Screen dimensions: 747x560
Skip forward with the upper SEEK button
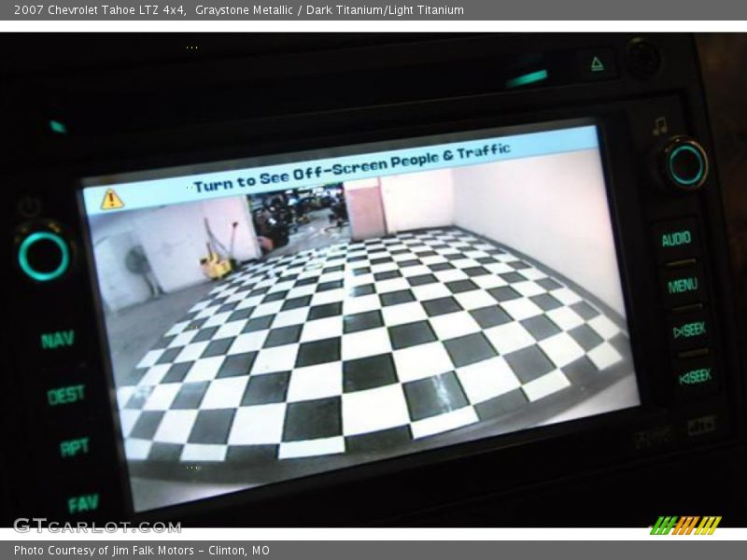tap(689, 329)
